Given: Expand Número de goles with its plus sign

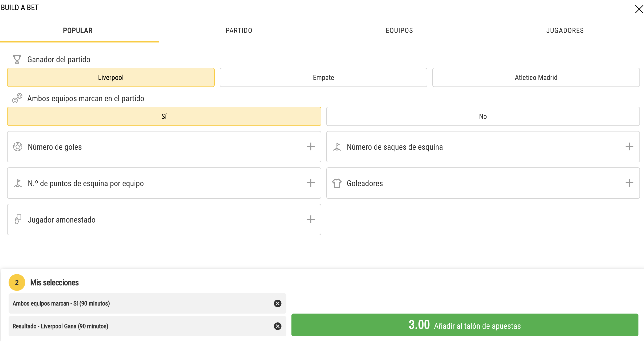Looking at the screenshot, I should point(311,146).
